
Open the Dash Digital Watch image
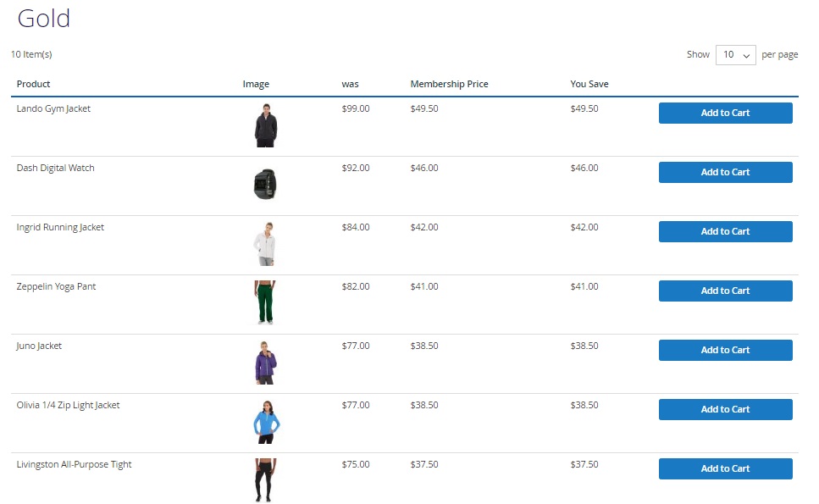click(x=265, y=185)
